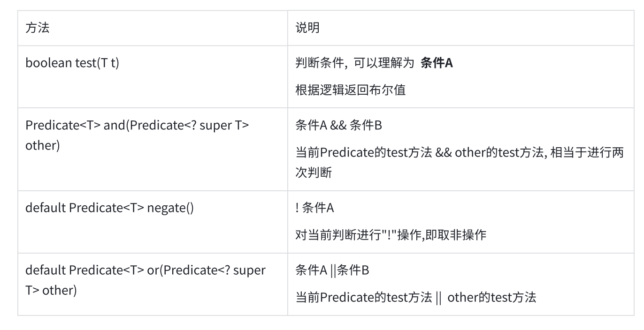The height and width of the screenshot is (330, 644).
Task: Select the boolean test(T t) cell
Action: pyautogui.click(x=153, y=76)
